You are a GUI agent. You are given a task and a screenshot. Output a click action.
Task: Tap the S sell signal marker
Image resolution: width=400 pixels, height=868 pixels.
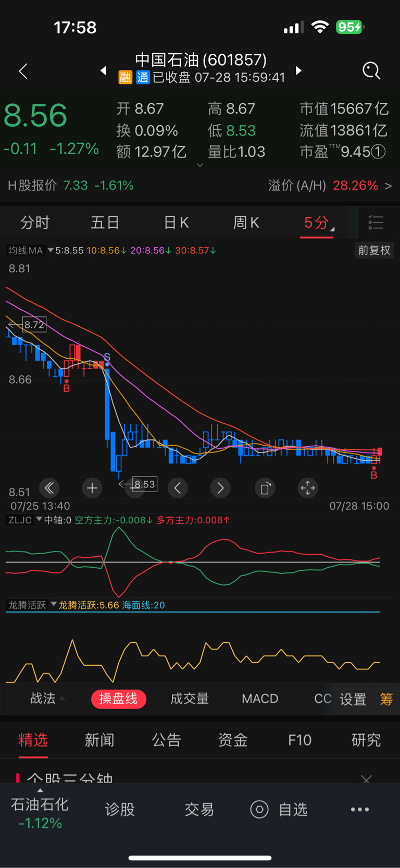tap(107, 357)
